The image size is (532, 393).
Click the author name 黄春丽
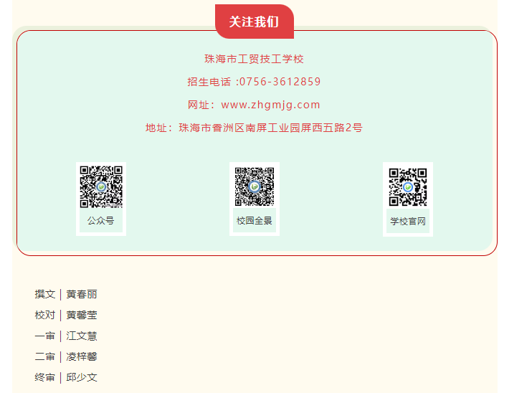82,294
